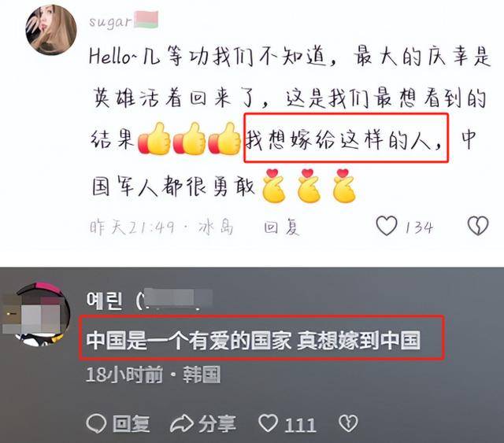Image resolution: width=504 pixels, height=443 pixels.
Task: Open sugar's profile avatar
Action: pyautogui.click(x=51, y=30)
